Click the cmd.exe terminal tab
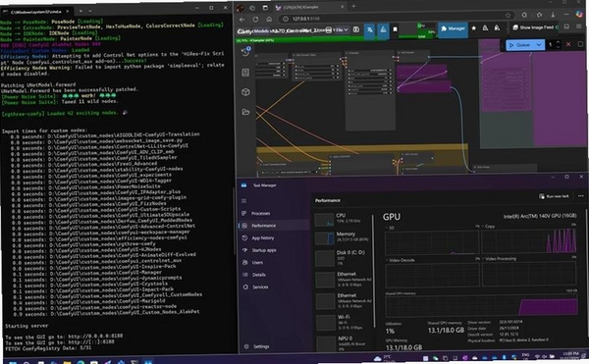This screenshot has width=589, height=364. click(x=37, y=12)
